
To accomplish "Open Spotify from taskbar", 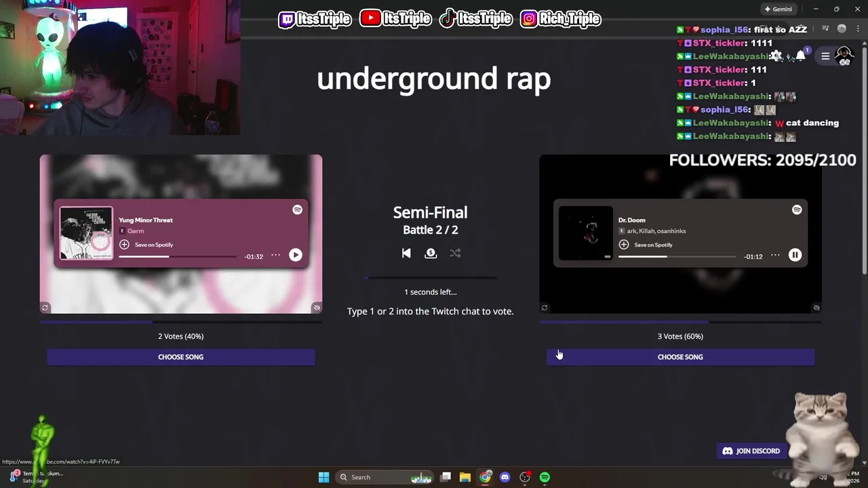I will pos(545,477).
